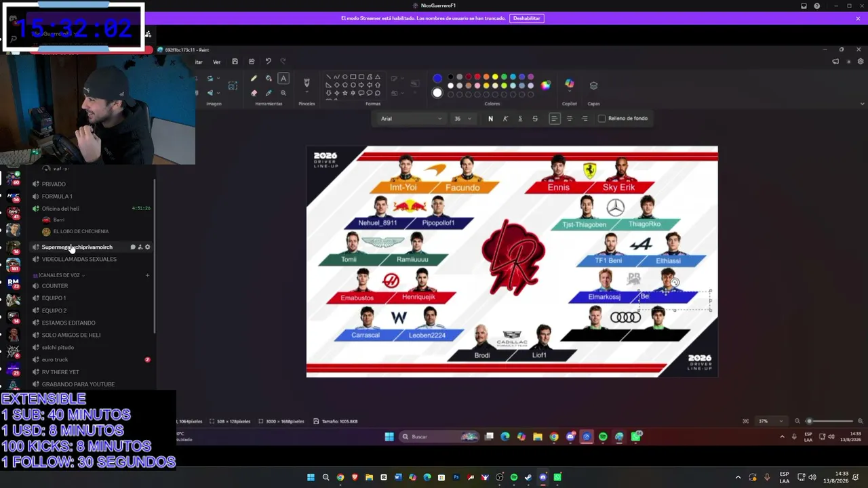Click settings gear on Supermegalchiprivamoirch channel
868x488 pixels.
pyautogui.click(x=148, y=247)
